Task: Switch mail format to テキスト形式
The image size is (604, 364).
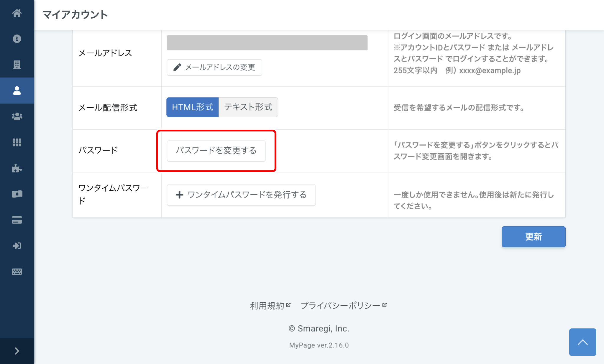Action: click(248, 107)
